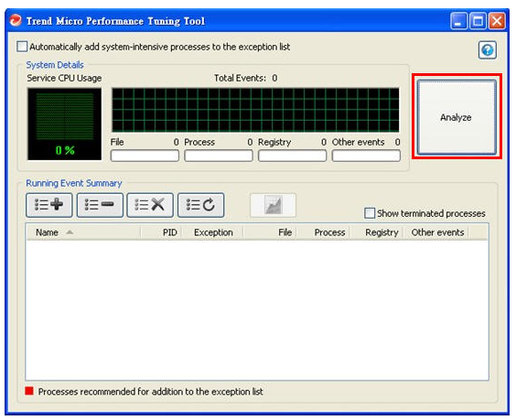Sort list by Exception column header
The width and height of the screenshot is (516, 420).
click(212, 232)
